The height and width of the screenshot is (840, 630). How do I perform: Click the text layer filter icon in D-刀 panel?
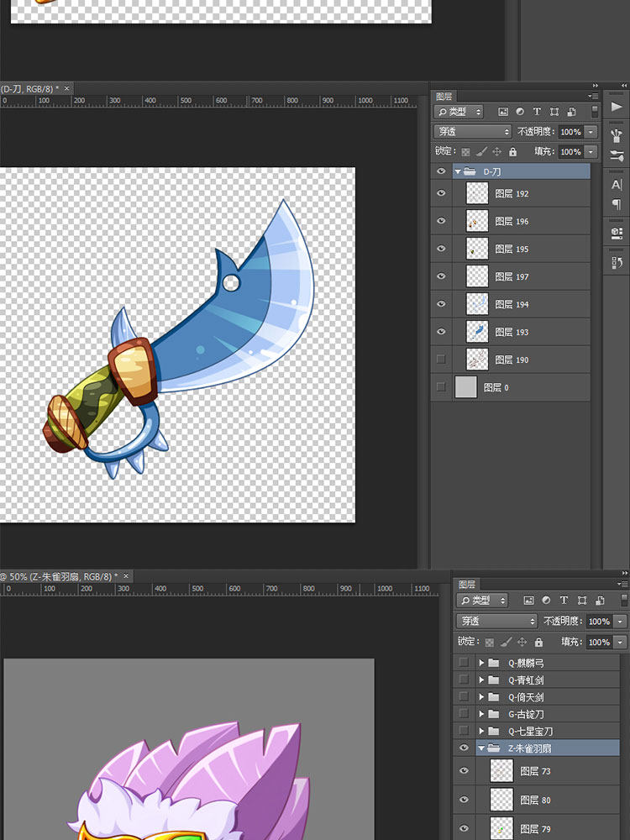click(537, 112)
